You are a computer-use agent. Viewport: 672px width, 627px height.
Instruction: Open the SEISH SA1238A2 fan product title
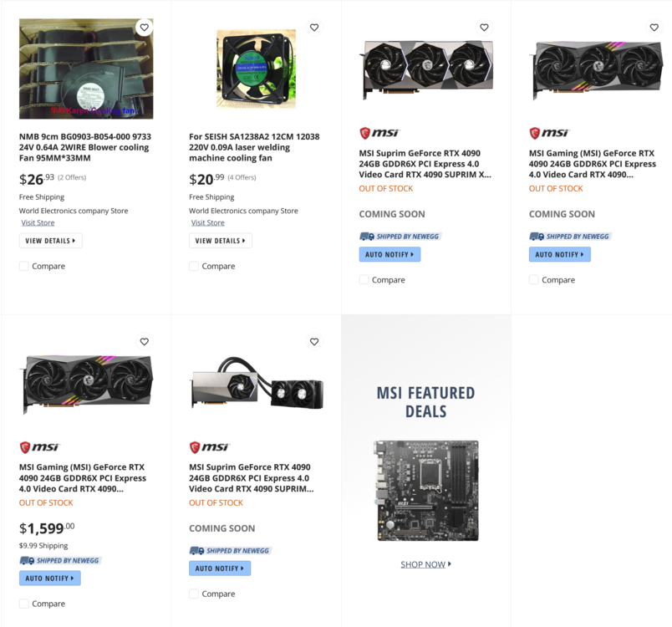tap(254, 147)
